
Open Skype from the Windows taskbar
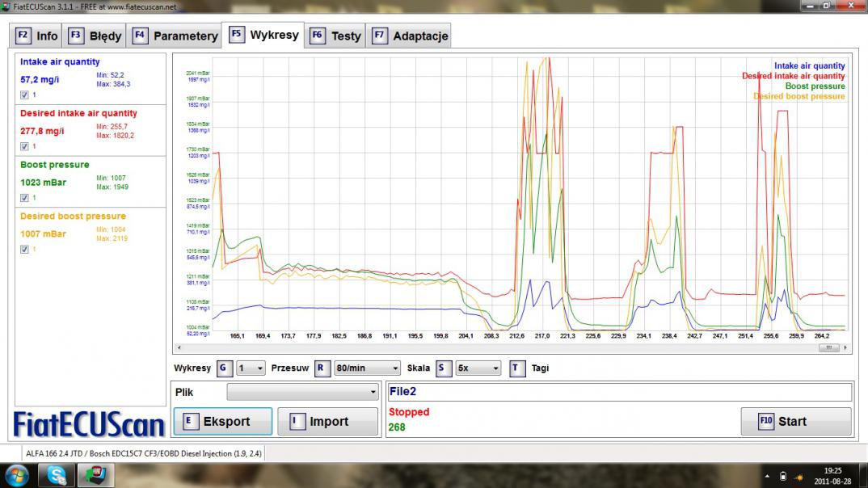[57, 476]
